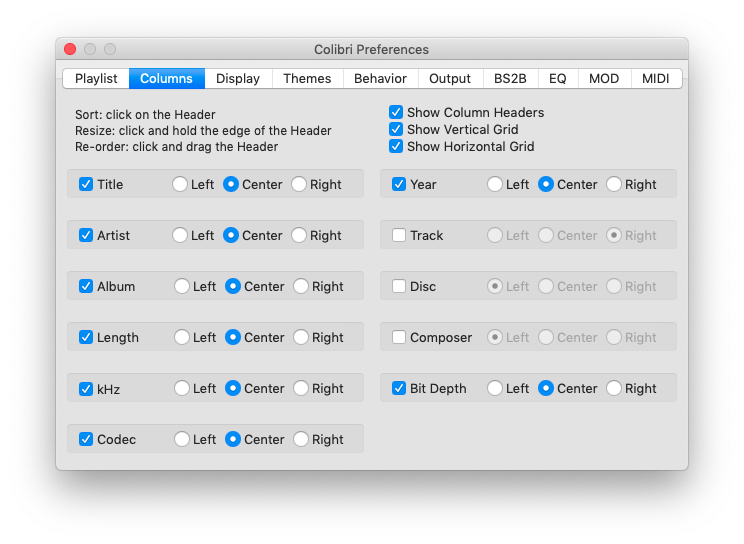Select the Output tab
Screen dimensions: 744x544
[x=450, y=78]
